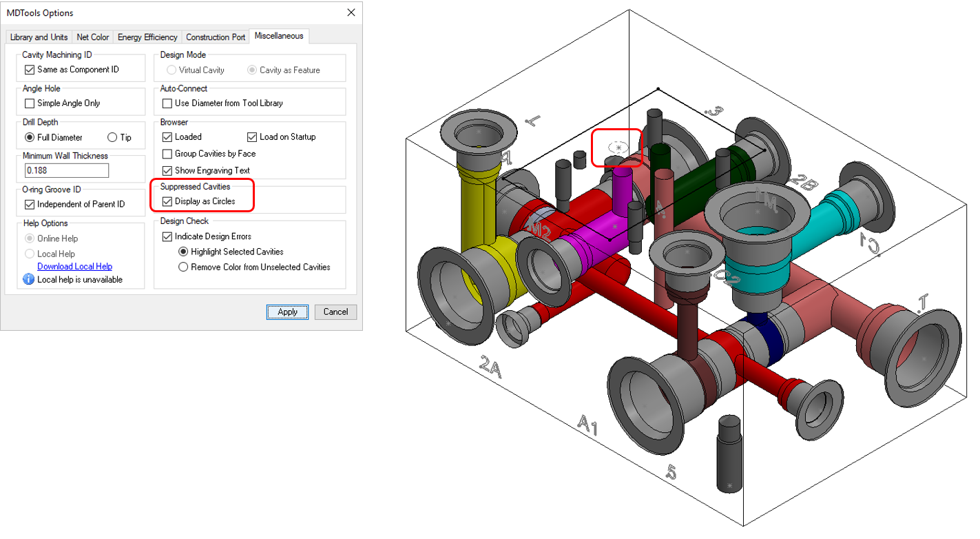Click the Apply button
980x539 pixels.
tap(287, 312)
